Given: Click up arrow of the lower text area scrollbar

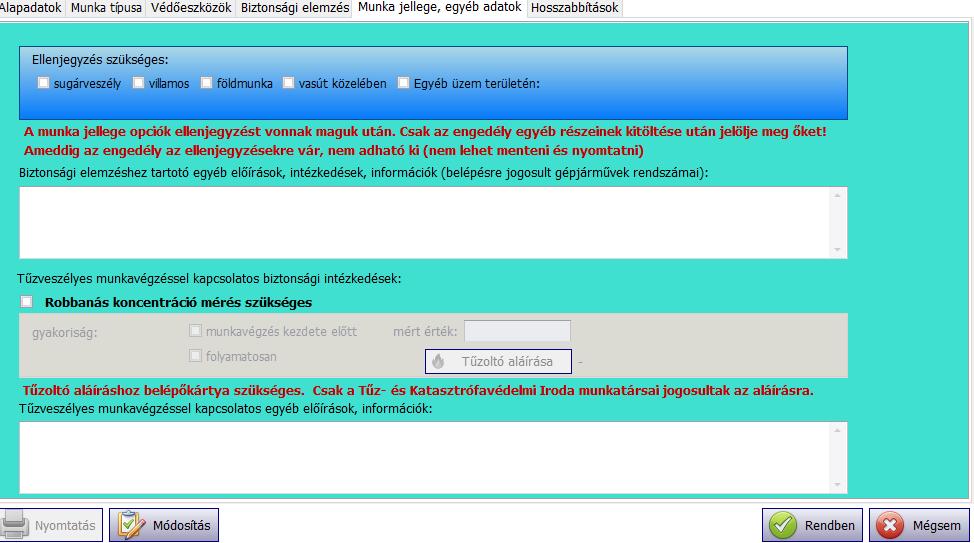Looking at the screenshot, I should (x=837, y=431).
